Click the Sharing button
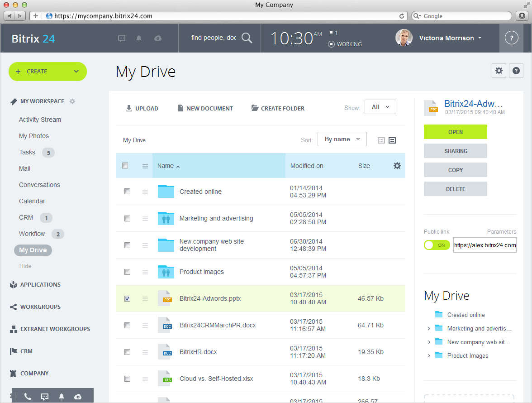This screenshot has width=532, height=403. tap(455, 151)
